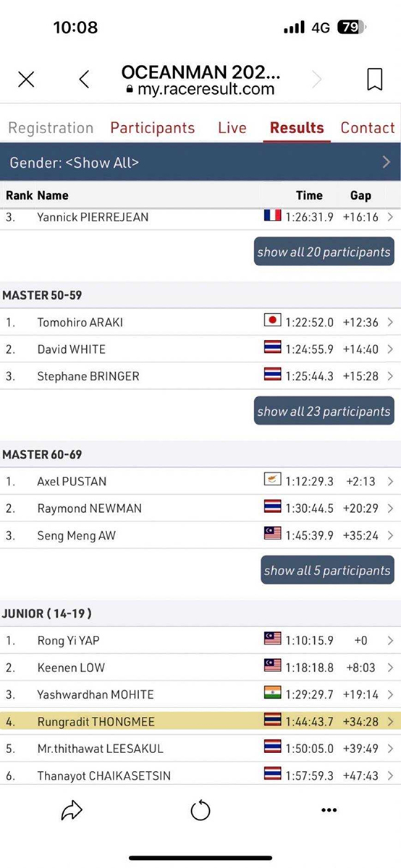Screen dimensions: 401x868
Task: Go back with the left chevron icon
Action: click(x=84, y=80)
